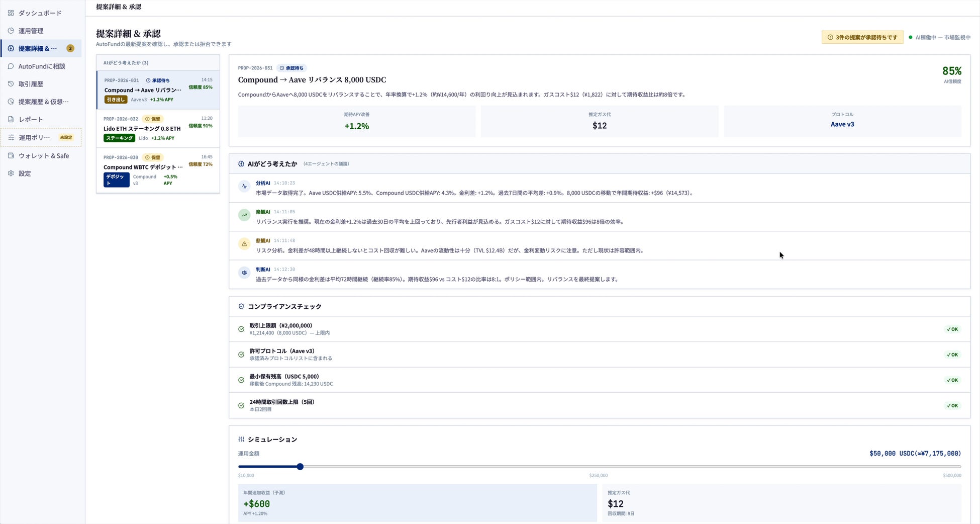Viewport: 980px width, 524px height.
Task: Click the 承認待ち status badge in detail header
Action: point(291,68)
